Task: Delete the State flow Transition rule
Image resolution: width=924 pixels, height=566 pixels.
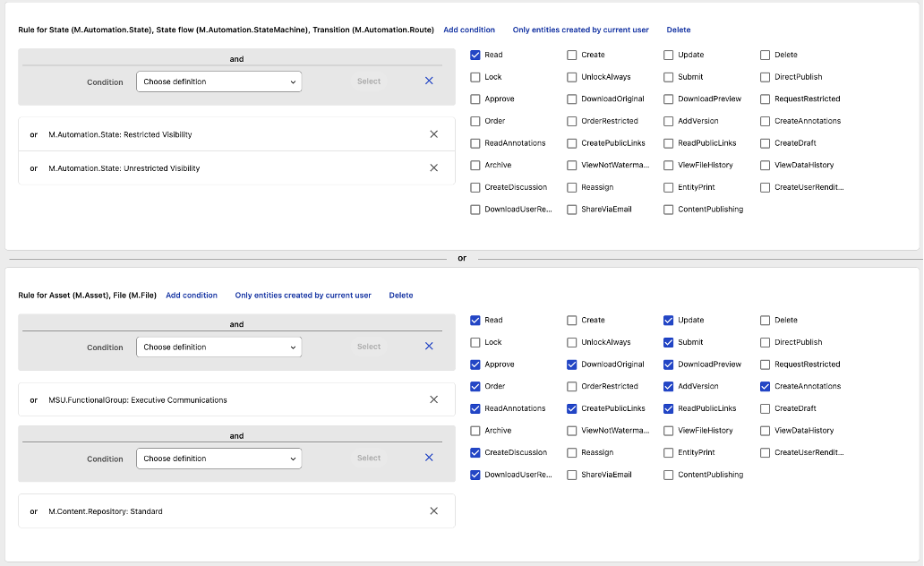Action: point(679,30)
